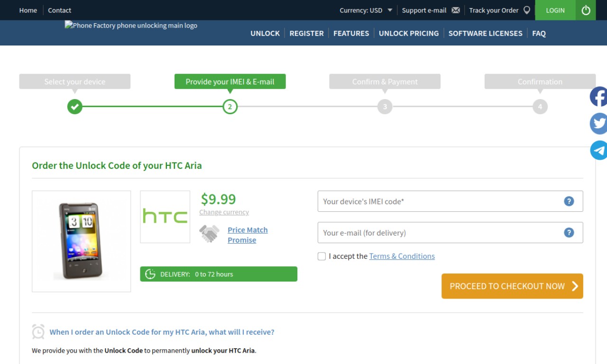607x364 pixels.
Task: Open the FAQ menu item
Action: point(539,33)
